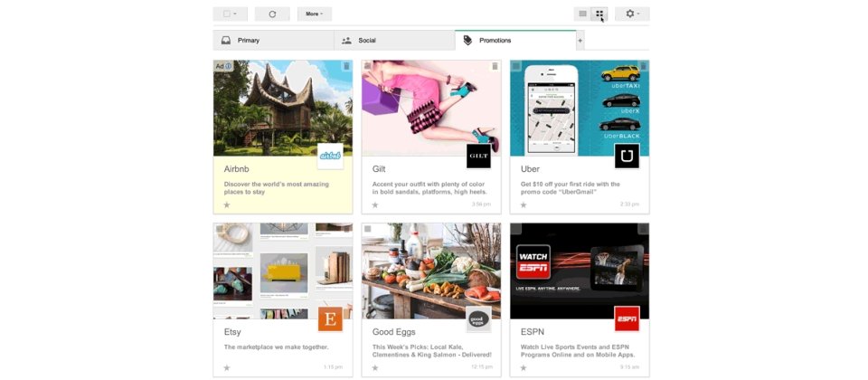Refresh the inbox with the reload icon
This screenshot has width=868, height=380.
click(272, 14)
